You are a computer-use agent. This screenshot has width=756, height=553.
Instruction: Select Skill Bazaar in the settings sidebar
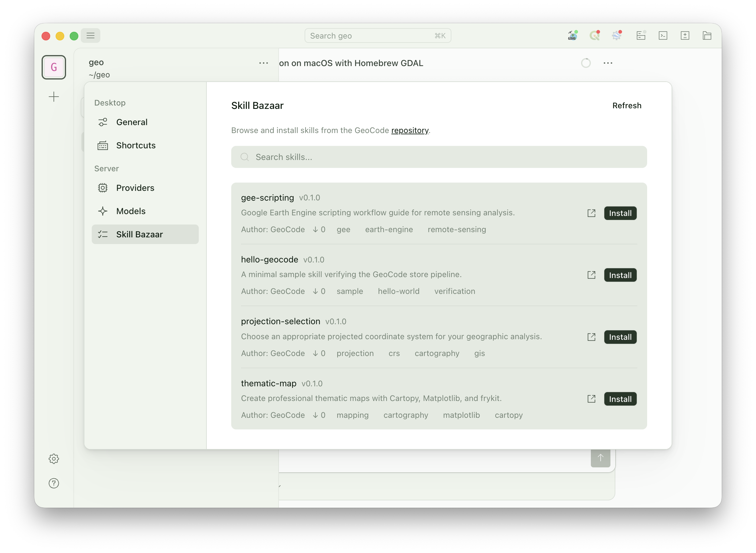coord(145,234)
